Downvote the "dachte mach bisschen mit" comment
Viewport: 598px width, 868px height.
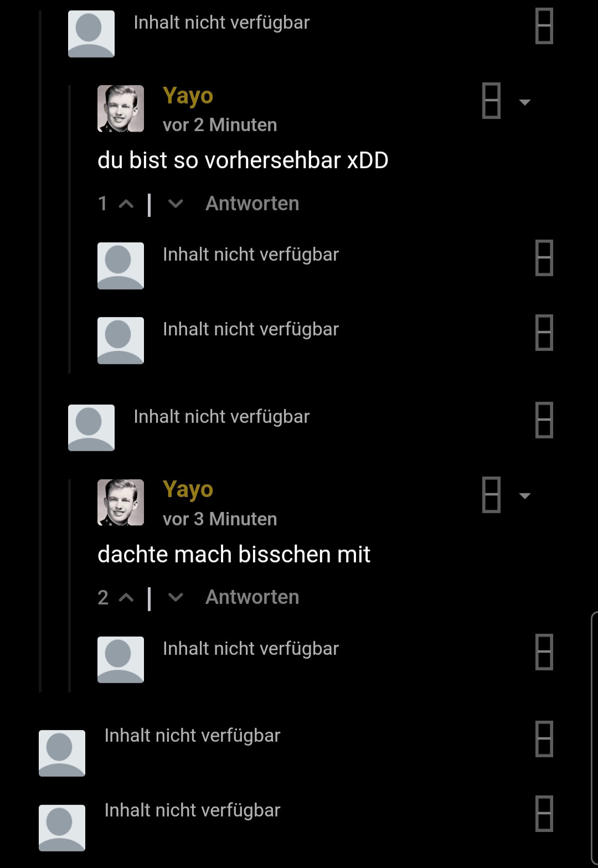176,598
